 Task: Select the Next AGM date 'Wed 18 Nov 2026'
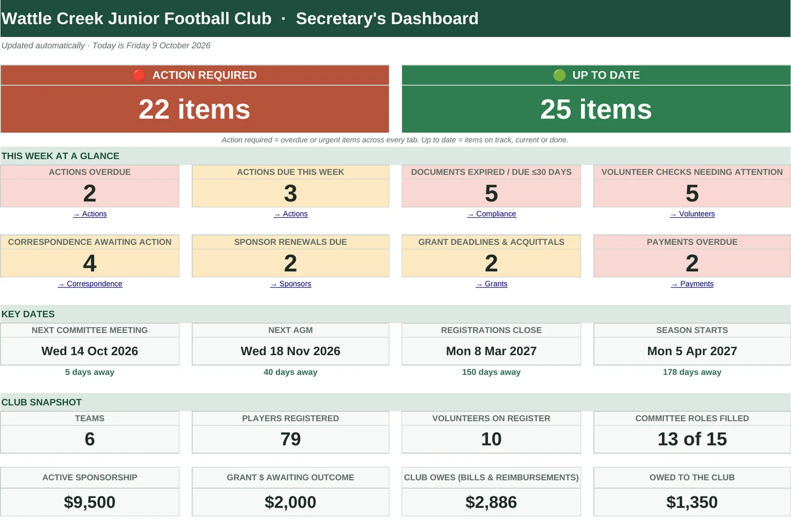pyautogui.click(x=291, y=351)
